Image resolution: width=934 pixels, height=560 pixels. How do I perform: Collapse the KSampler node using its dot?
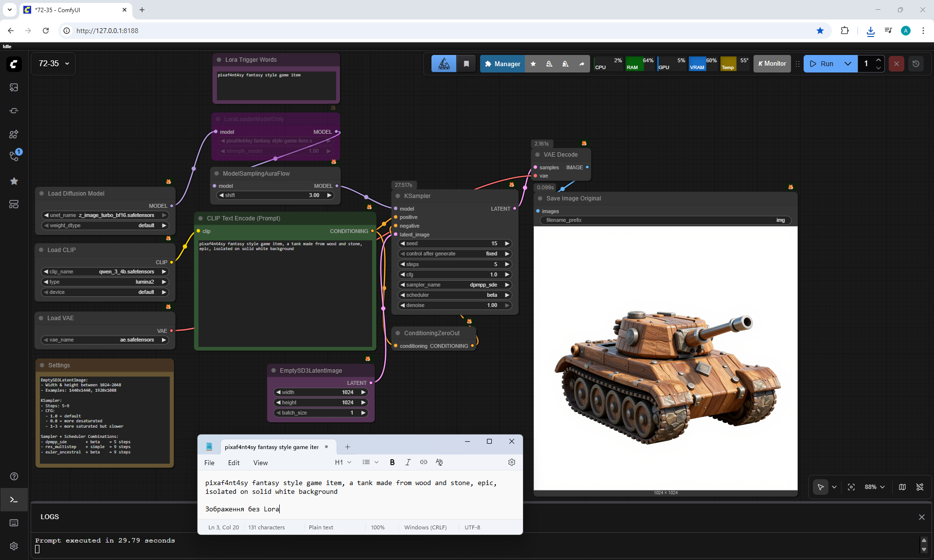(398, 196)
